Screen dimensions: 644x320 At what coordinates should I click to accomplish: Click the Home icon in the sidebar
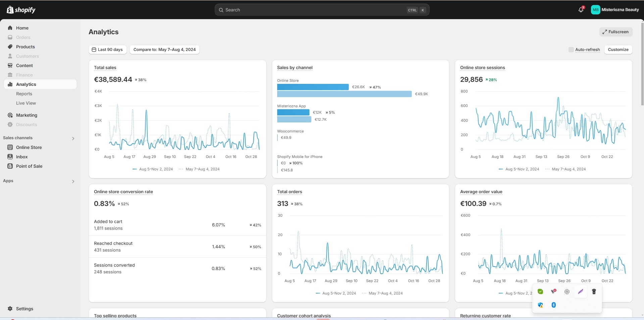10,28
